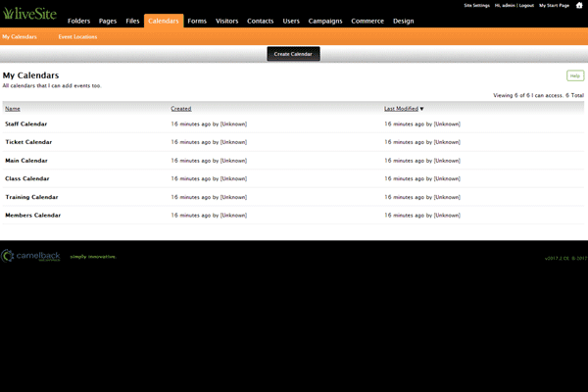The width and height of the screenshot is (588, 392).
Task: Select the Event Locations submenu
Action: click(x=76, y=36)
